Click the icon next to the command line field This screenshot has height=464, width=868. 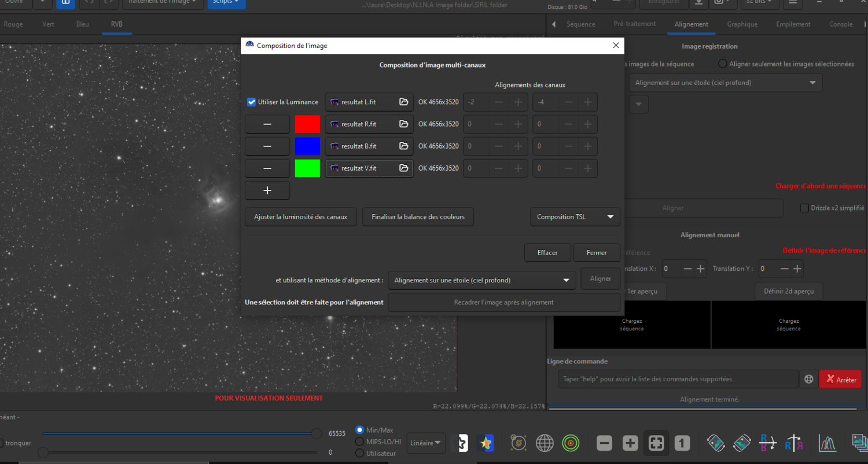tap(809, 380)
